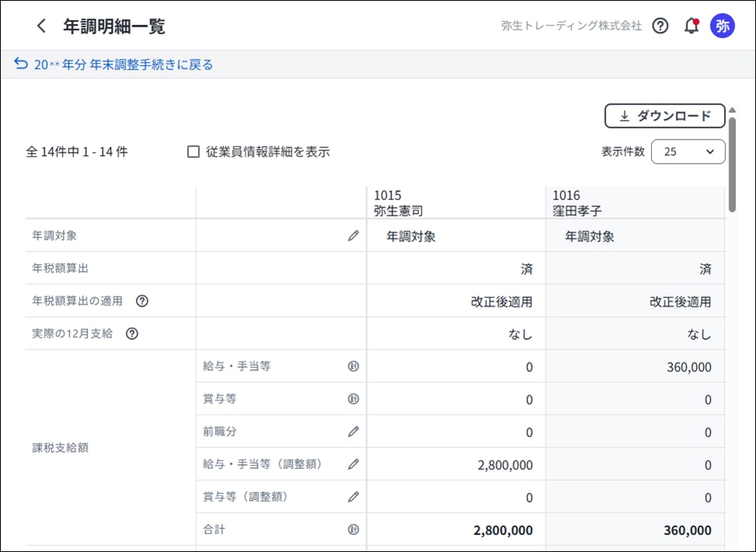Image resolution: width=756 pixels, height=552 pixels.
Task: Click help icon next to 実際の12月支給
Action: pyautogui.click(x=132, y=334)
